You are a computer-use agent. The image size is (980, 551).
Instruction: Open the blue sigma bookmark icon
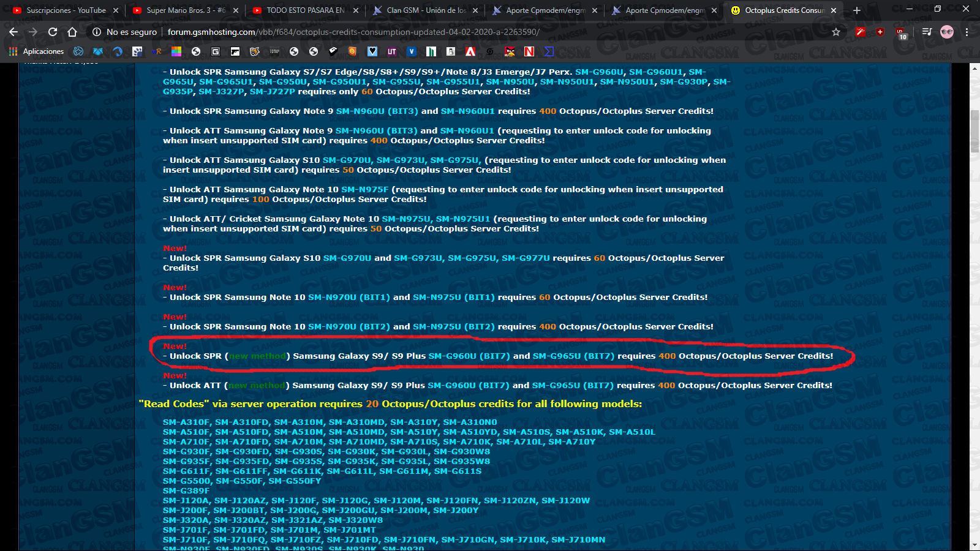[549, 51]
